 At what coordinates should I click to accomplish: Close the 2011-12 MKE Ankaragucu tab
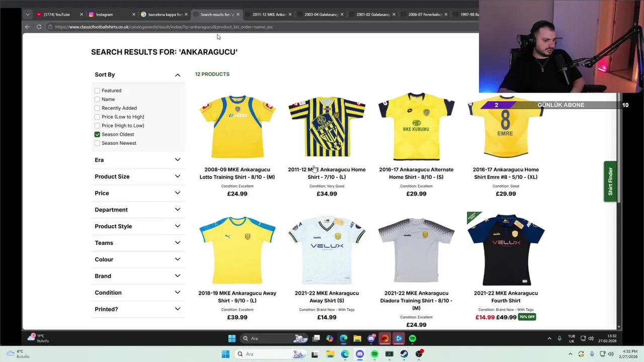(290, 15)
